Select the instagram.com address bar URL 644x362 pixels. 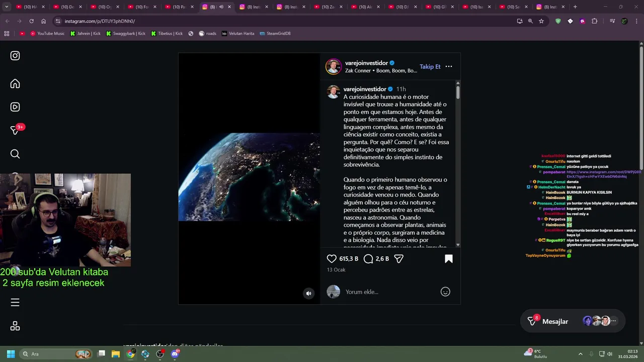click(100, 21)
